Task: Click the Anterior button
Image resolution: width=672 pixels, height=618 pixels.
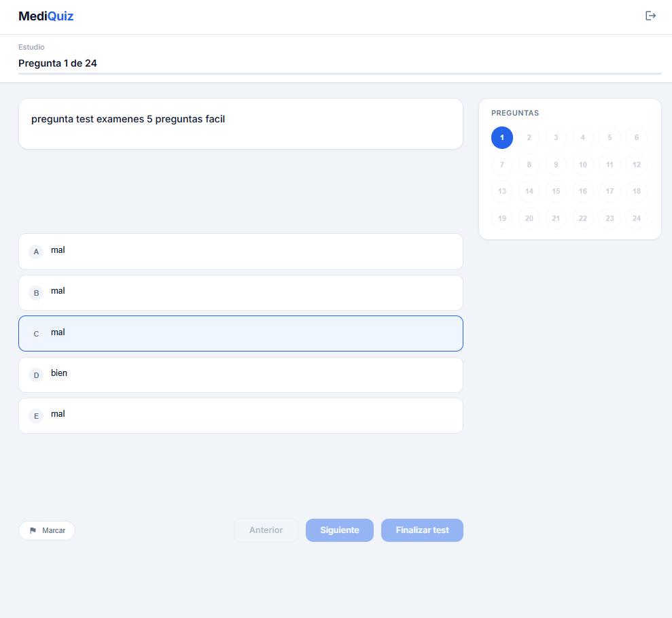Action: pyautogui.click(x=266, y=530)
